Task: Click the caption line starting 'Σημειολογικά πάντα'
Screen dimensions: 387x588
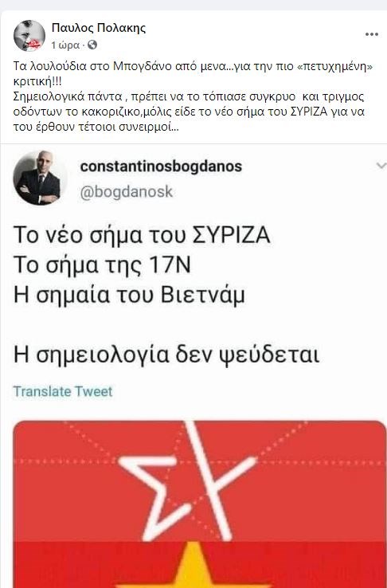Action: [189, 96]
